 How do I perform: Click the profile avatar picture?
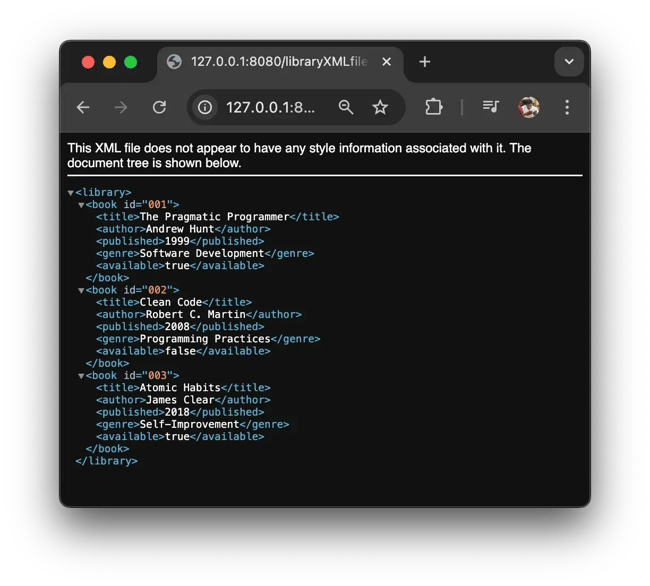pyautogui.click(x=528, y=107)
